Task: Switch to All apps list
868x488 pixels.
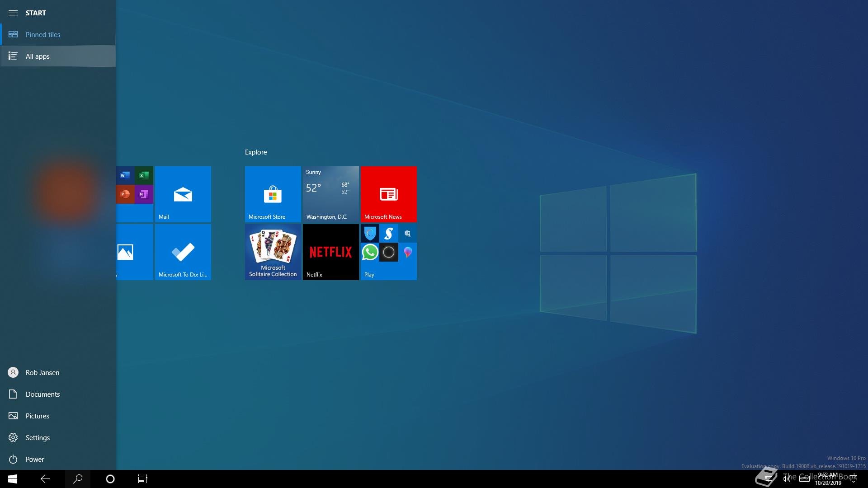Action: coord(58,56)
